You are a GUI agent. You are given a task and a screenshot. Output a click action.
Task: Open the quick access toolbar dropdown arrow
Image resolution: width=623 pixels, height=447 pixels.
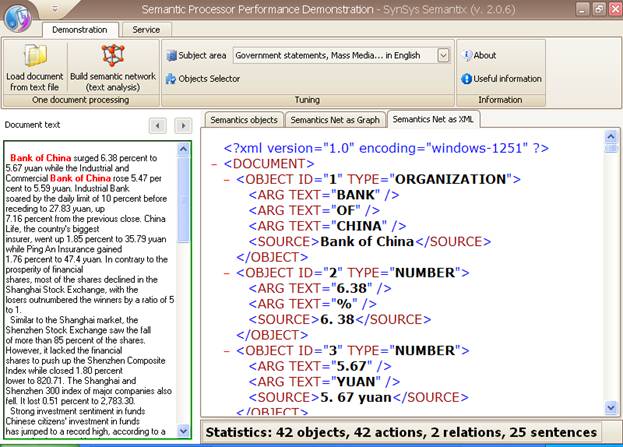pos(55,8)
